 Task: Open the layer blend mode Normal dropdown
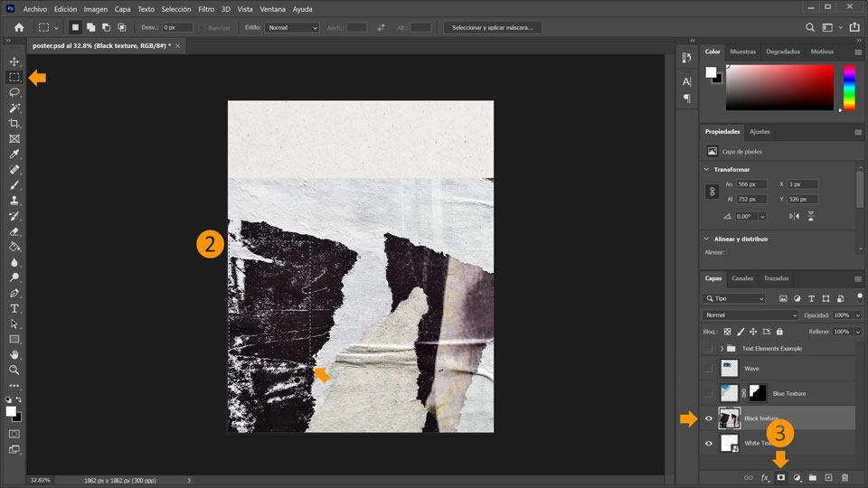[750, 315]
